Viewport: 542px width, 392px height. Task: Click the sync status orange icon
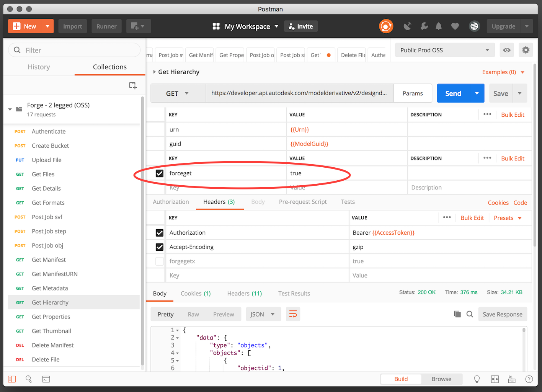coord(386,26)
